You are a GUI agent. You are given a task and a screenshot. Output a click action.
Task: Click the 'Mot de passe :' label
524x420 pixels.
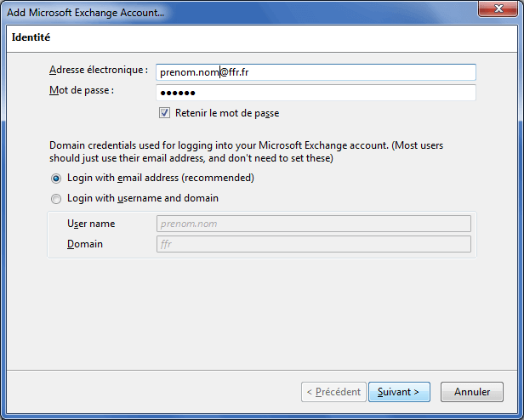[x=82, y=91]
